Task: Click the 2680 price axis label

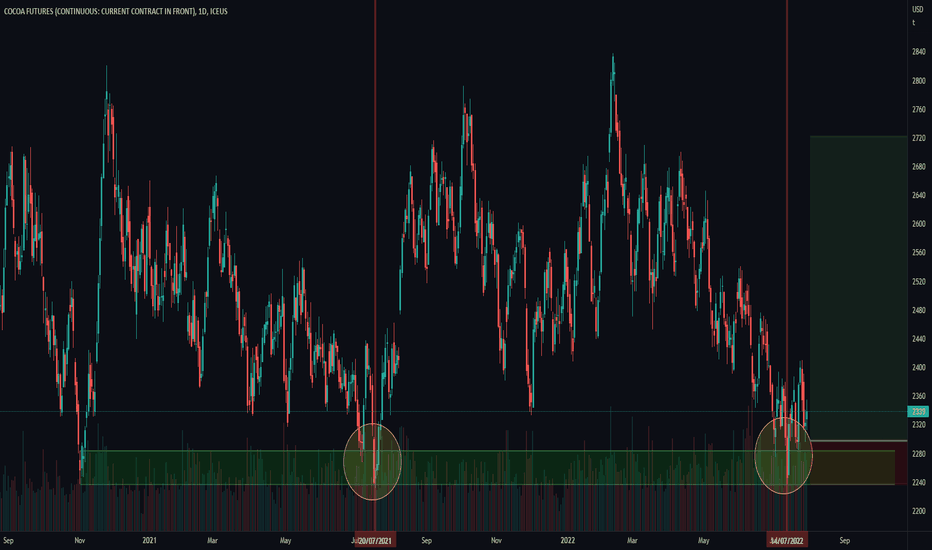Action: click(918, 166)
